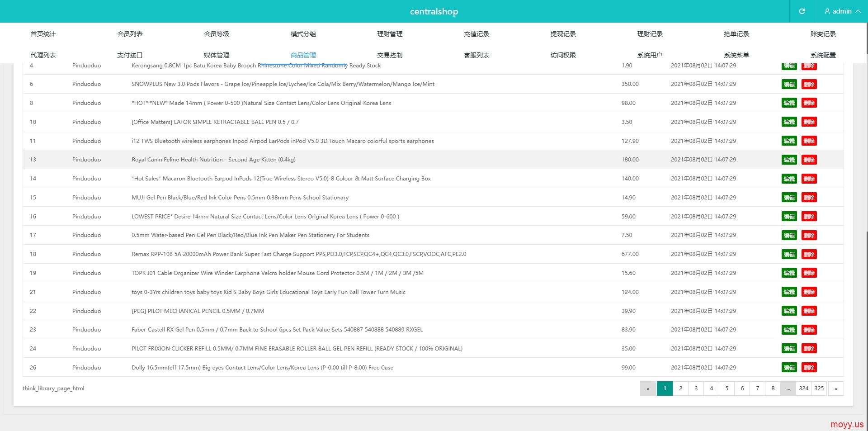Edit the MUJI Gel Pen row
This screenshot has height=431, width=868.
pos(789,198)
